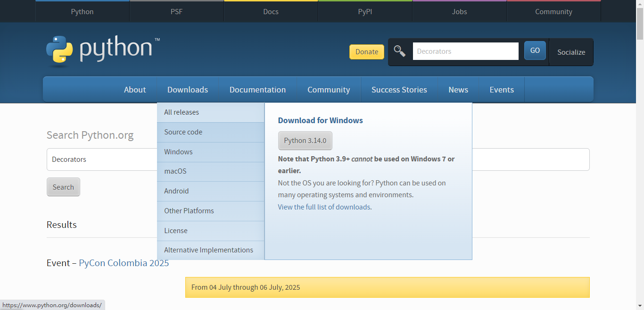
Task: Select Alternative Implementations in Downloads dropdown
Action: pyautogui.click(x=211, y=250)
